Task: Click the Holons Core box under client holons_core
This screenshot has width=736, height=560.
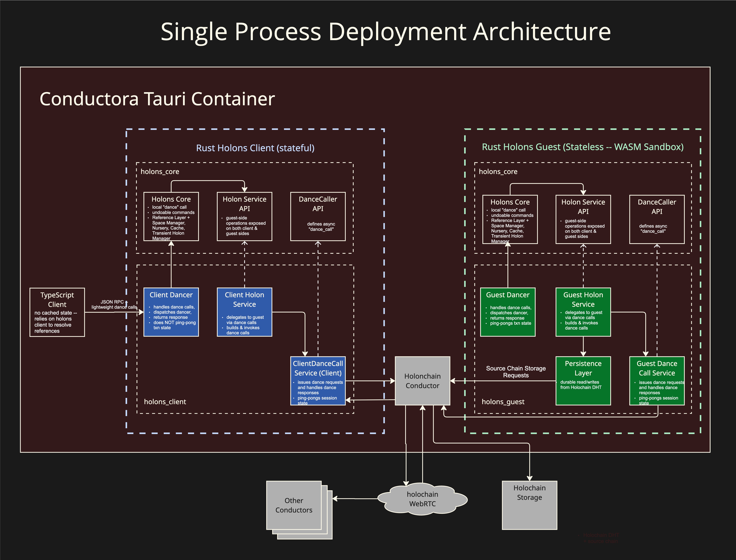Action: click(x=171, y=217)
